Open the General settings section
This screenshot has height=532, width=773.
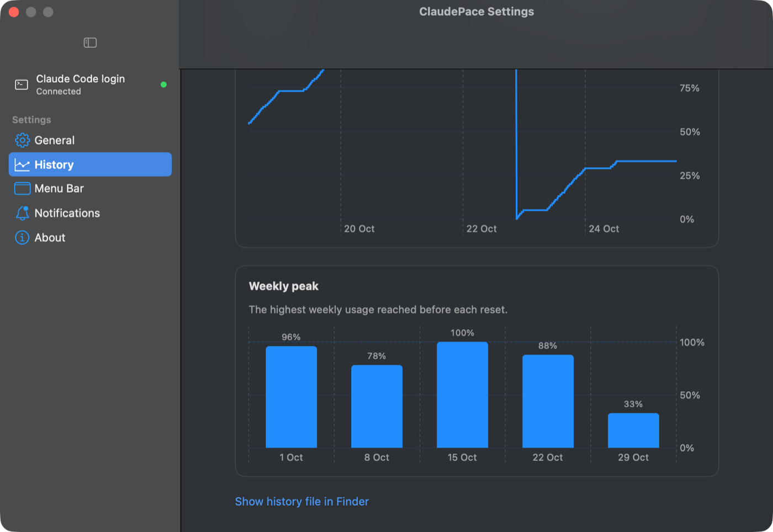pos(90,140)
